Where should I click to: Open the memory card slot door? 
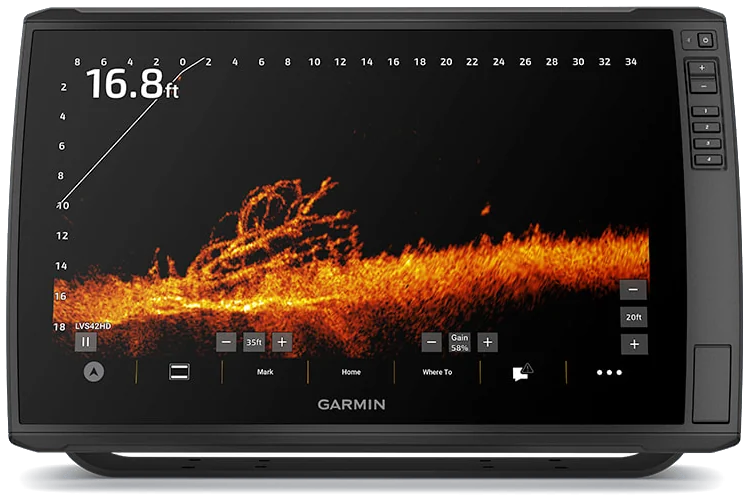coord(712,384)
